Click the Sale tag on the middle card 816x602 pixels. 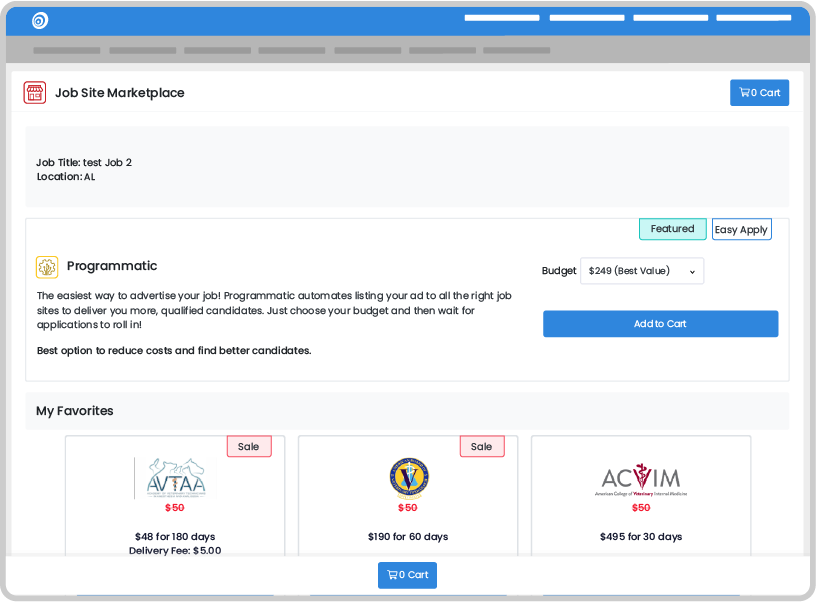tap(481, 447)
